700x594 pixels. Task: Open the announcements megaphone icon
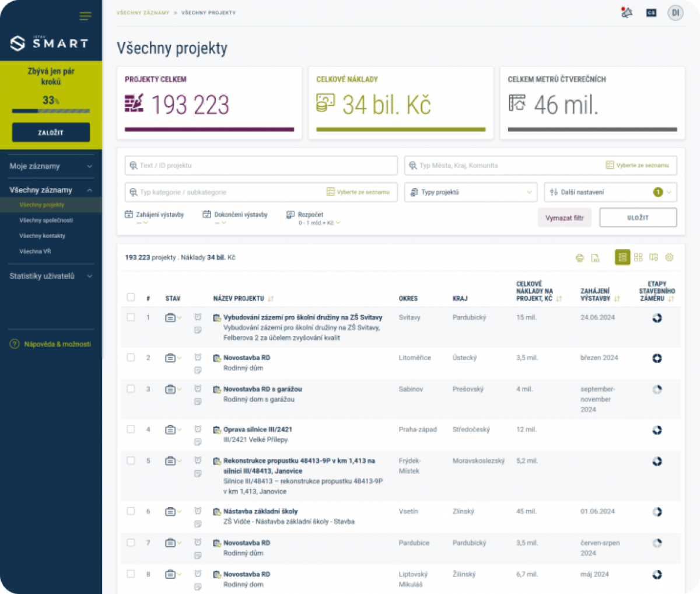[x=627, y=12]
